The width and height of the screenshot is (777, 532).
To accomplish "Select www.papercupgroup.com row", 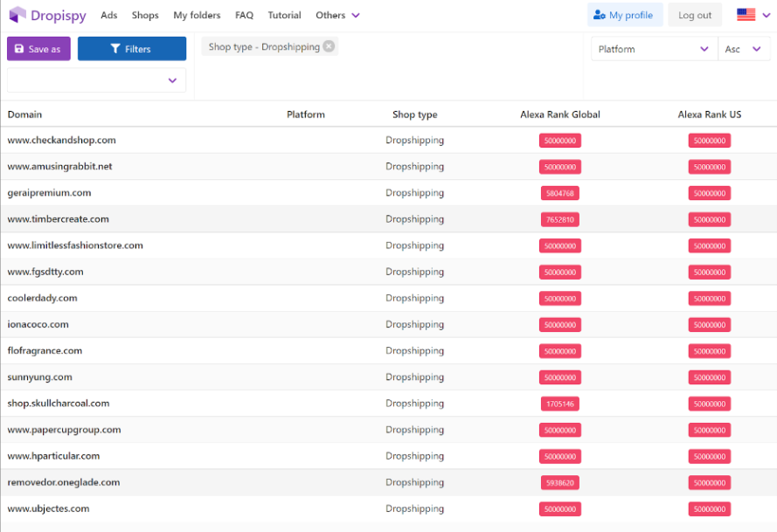I will click(x=64, y=430).
